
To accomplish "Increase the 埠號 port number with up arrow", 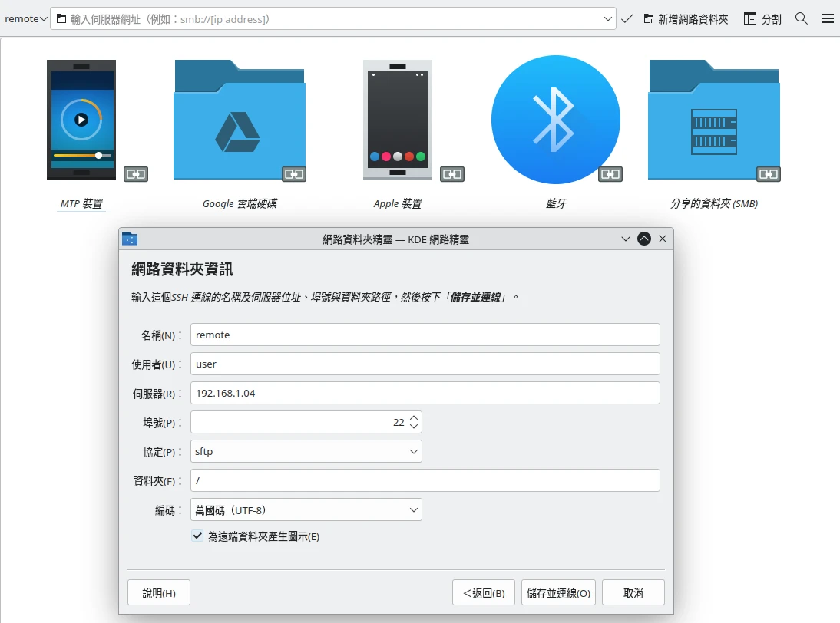I will coord(414,418).
